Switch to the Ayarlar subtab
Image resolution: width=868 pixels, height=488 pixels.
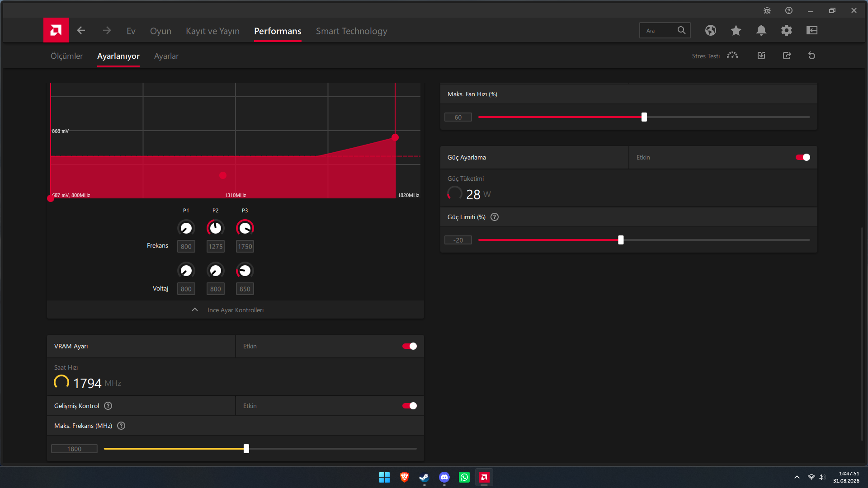(x=166, y=56)
